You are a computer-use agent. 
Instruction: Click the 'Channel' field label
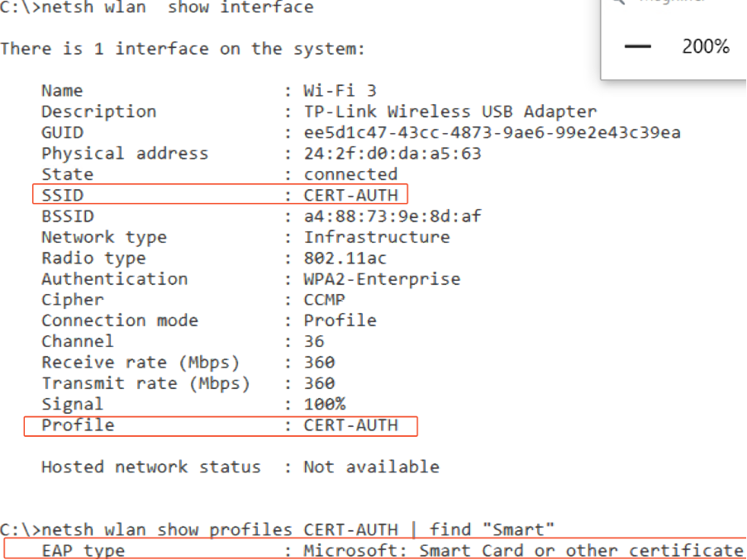click(79, 341)
